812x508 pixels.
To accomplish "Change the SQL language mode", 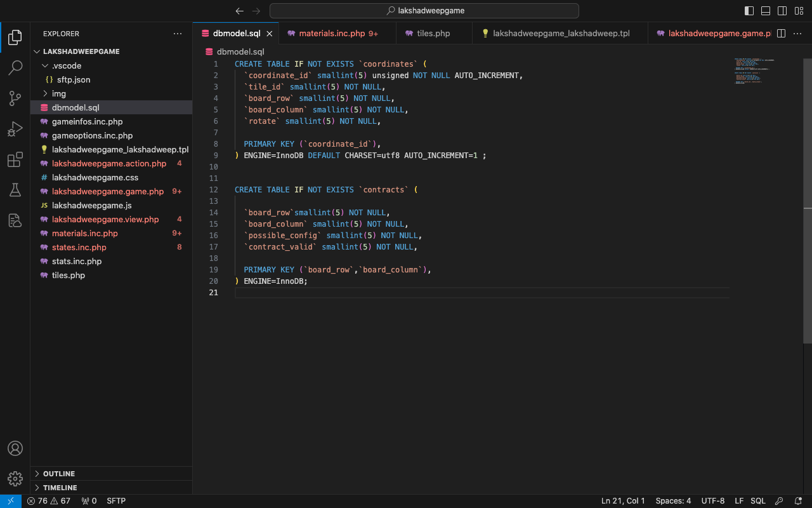I will pyautogui.click(x=758, y=501).
